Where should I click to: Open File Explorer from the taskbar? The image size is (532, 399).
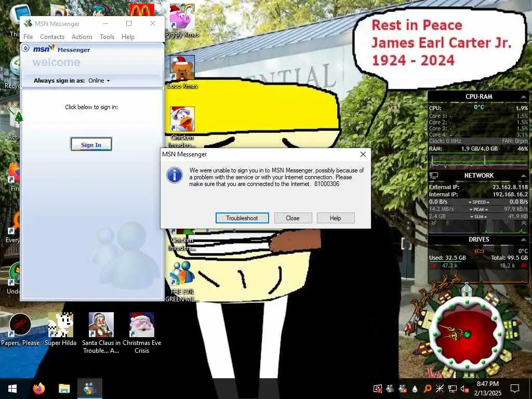[64, 389]
